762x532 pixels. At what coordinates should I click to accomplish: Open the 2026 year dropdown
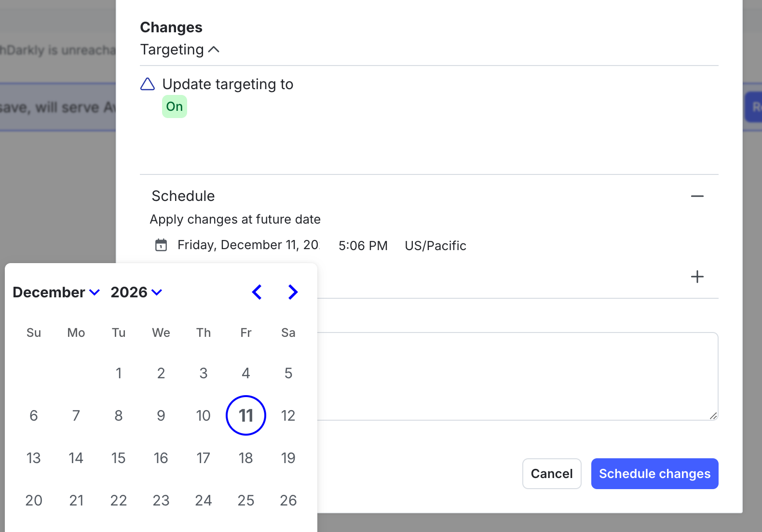tap(136, 292)
